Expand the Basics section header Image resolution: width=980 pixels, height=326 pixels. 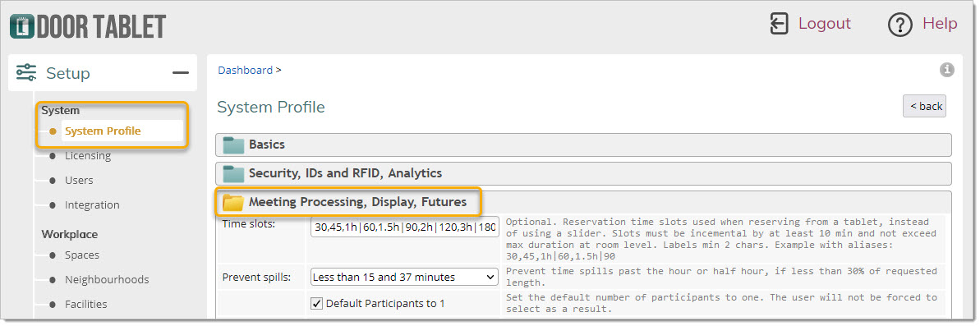(583, 145)
